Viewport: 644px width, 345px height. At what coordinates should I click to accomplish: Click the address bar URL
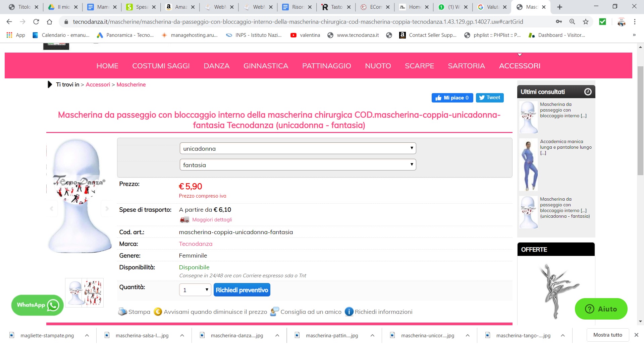tap(298, 22)
